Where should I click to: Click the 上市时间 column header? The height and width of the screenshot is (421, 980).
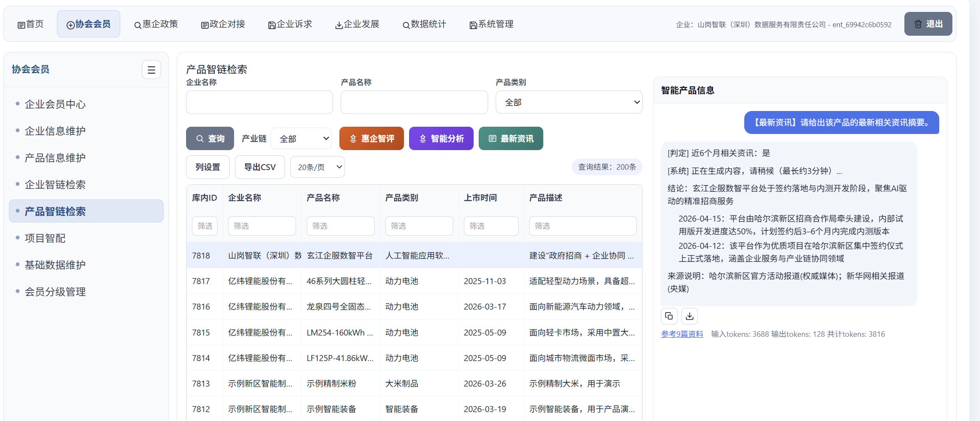(480, 198)
